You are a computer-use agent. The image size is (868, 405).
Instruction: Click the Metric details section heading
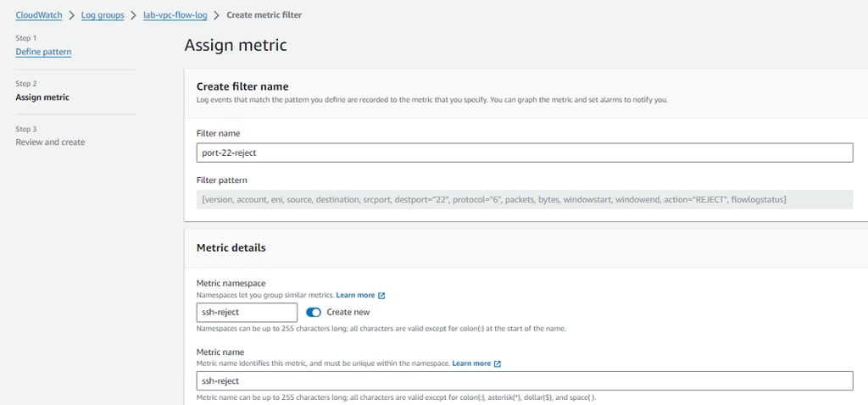tap(231, 247)
